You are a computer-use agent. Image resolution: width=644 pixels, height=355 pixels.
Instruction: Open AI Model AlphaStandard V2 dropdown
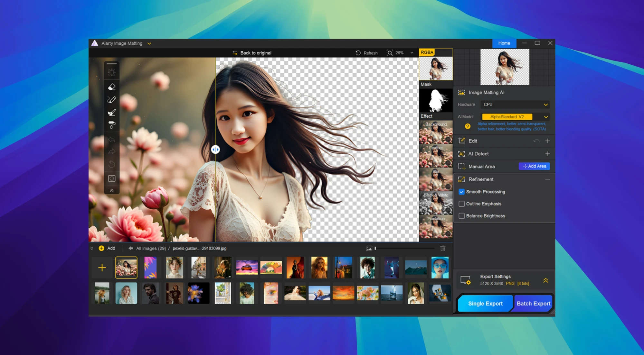click(515, 117)
